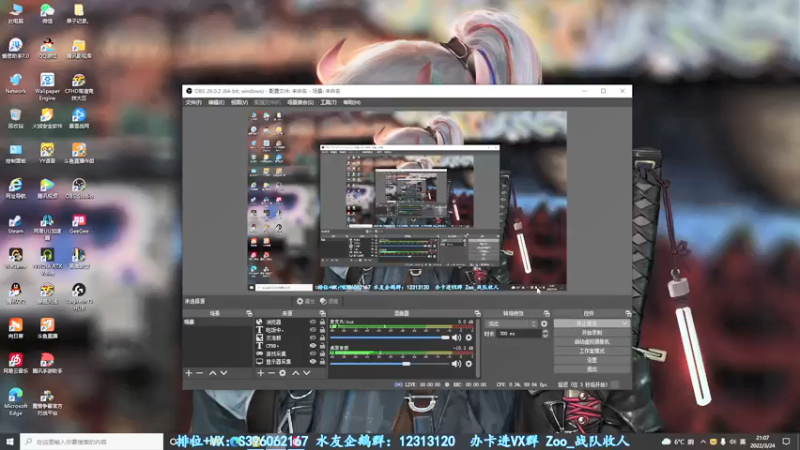Toggle visibility of the image source
Viewport: 800px width, 450px height.
click(x=313, y=338)
